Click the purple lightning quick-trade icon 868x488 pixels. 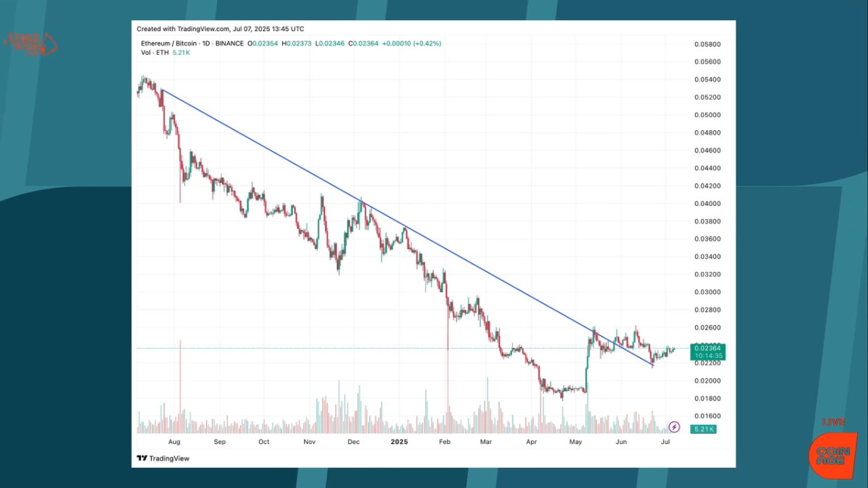673,428
